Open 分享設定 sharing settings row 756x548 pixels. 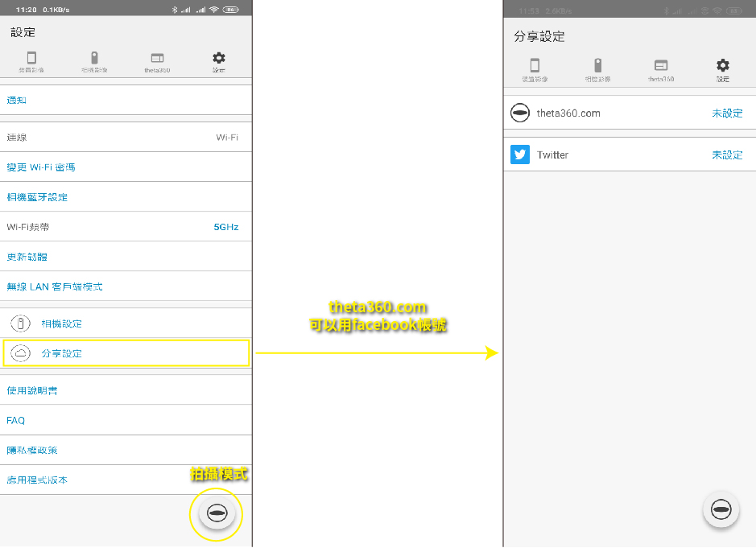[126, 353]
